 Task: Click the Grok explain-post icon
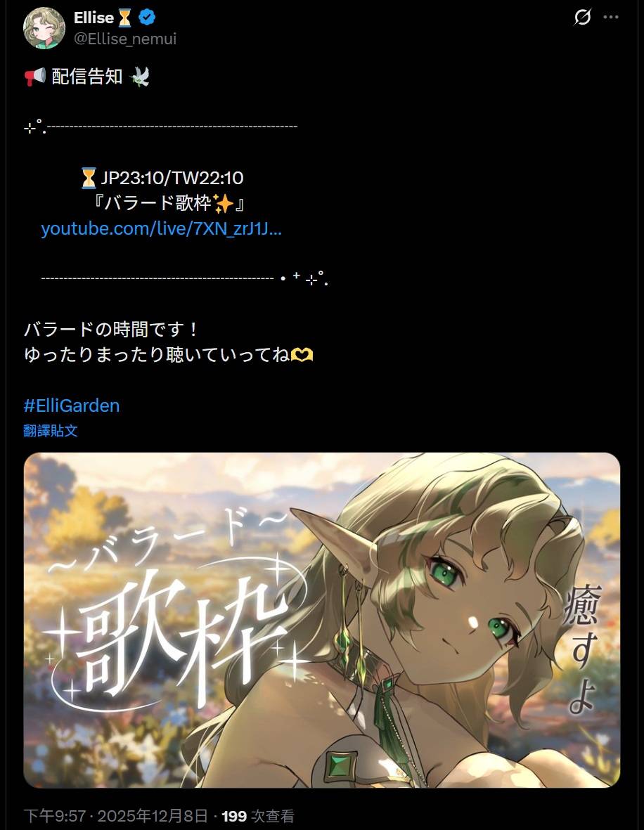[582, 17]
